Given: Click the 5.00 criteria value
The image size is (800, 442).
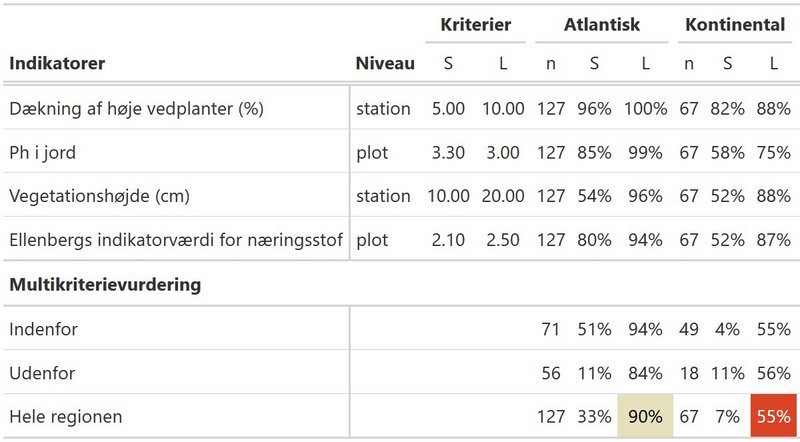Looking at the screenshot, I should pos(448,109).
